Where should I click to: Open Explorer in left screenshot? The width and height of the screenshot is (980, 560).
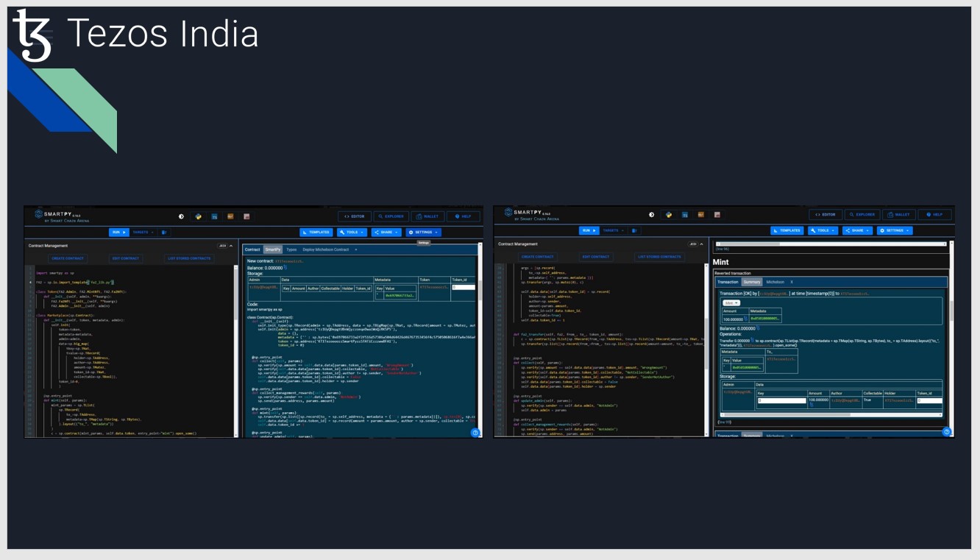pyautogui.click(x=391, y=216)
